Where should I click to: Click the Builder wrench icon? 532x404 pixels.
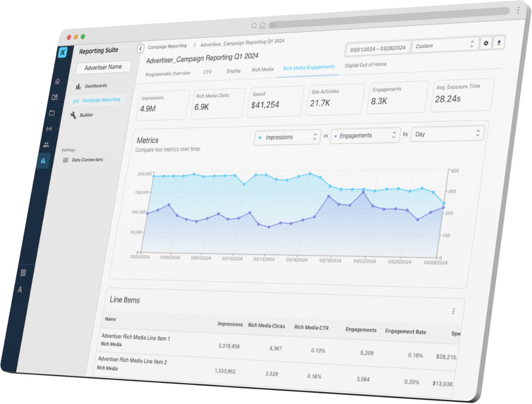[x=73, y=115]
